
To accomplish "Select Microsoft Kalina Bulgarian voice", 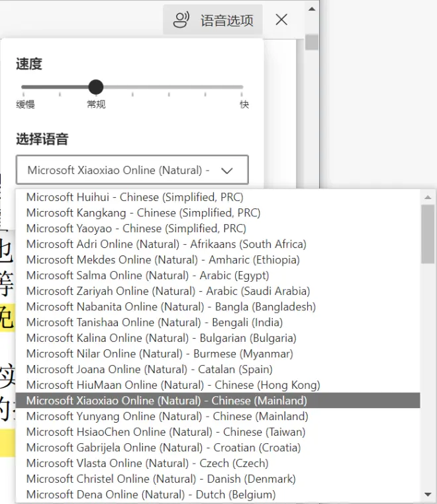I will point(218,338).
